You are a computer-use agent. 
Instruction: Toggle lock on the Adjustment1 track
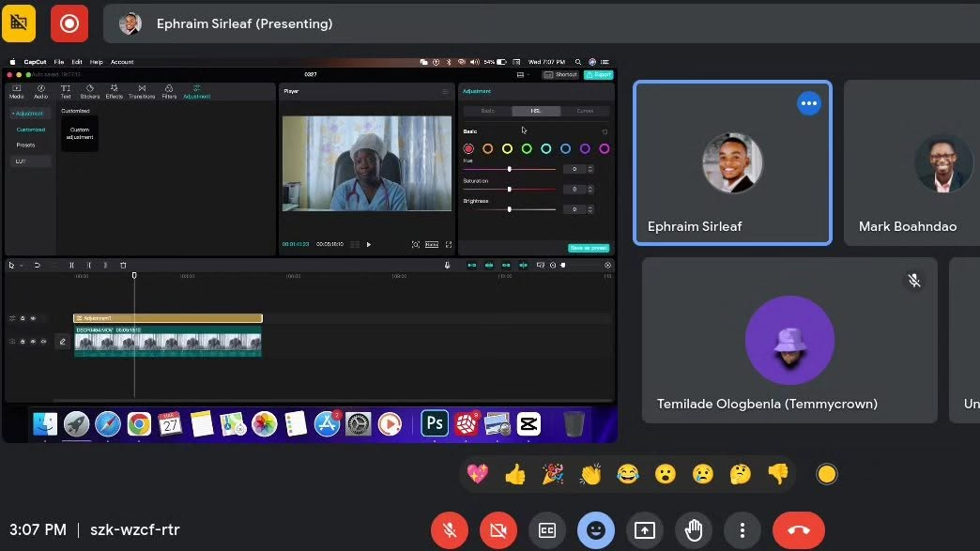pyautogui.click(x=23, y=318)
